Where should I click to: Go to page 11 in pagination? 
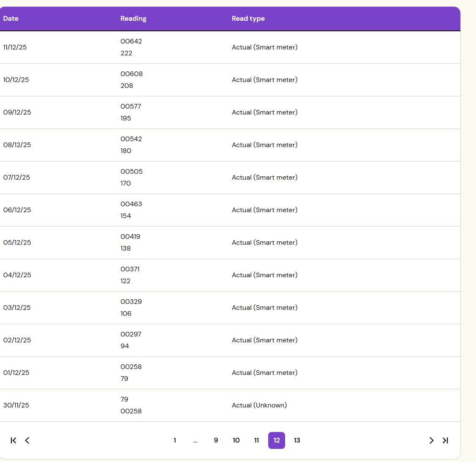click(256, 440)
